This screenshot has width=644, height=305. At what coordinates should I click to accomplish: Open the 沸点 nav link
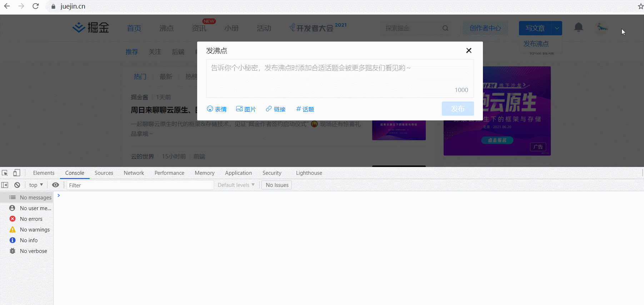(166, 28)
